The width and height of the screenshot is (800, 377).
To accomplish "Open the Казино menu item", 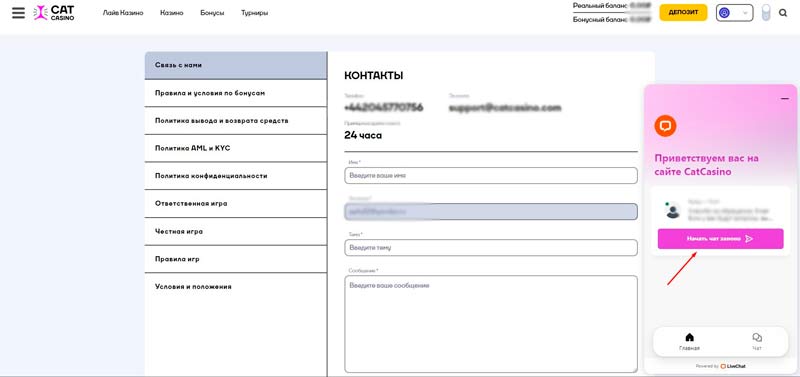I will tap(171, 13).
